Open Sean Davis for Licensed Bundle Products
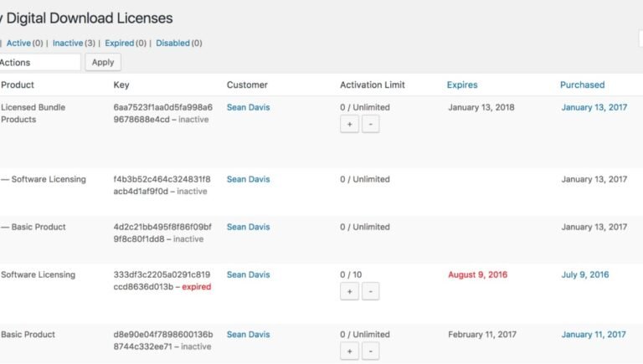The height and width of the screenshot is (364, 643). click(x=248, y=107)
